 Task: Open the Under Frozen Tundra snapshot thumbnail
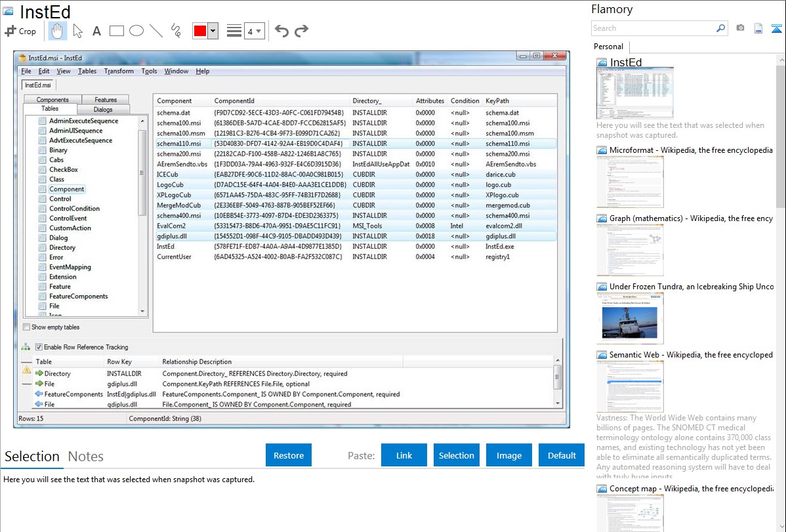(630, 318)
